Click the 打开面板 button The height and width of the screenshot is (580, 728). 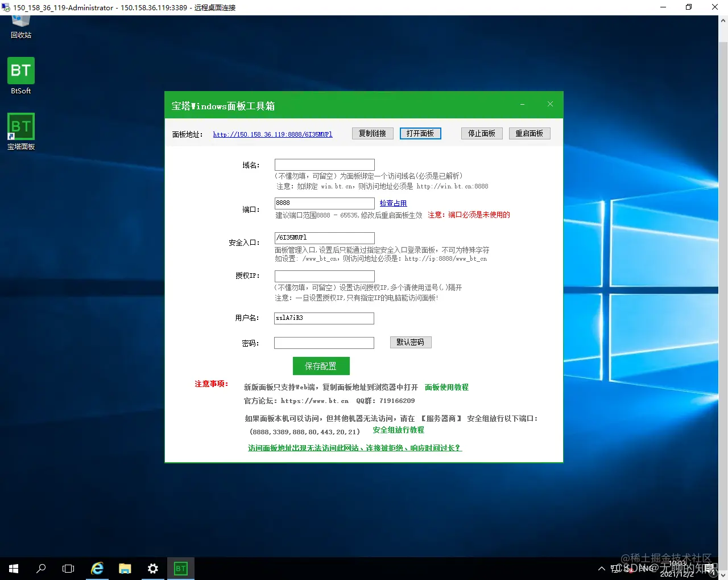pos(420,133)
